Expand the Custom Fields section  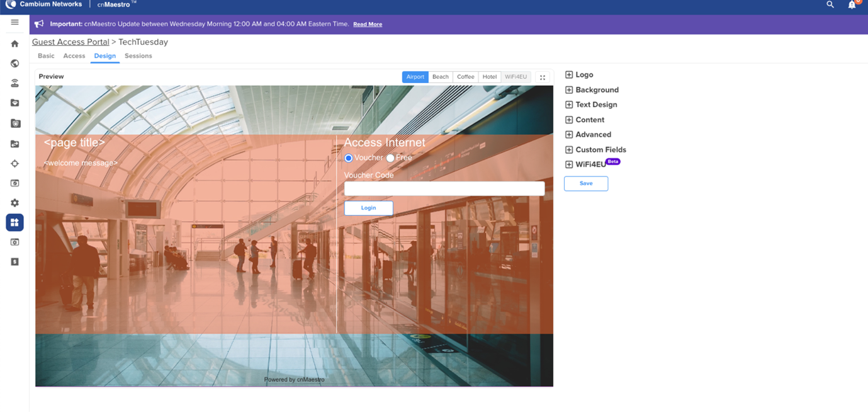(x=569, y=150)
